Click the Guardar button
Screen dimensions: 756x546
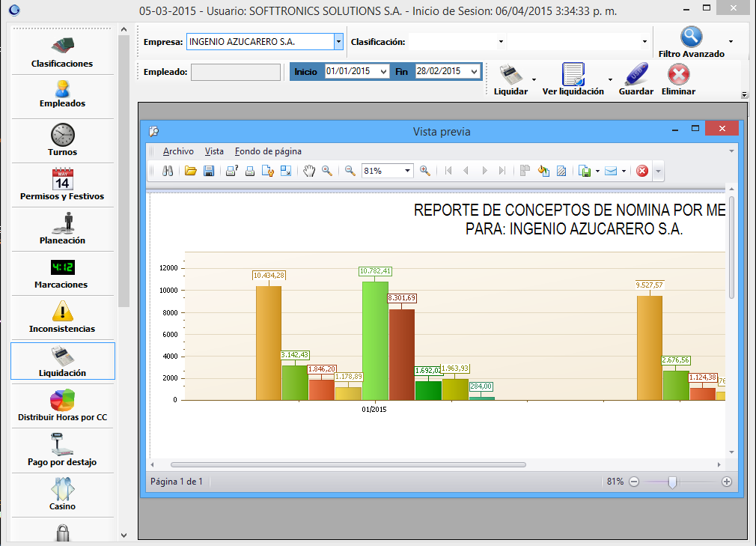pos(636,79)
